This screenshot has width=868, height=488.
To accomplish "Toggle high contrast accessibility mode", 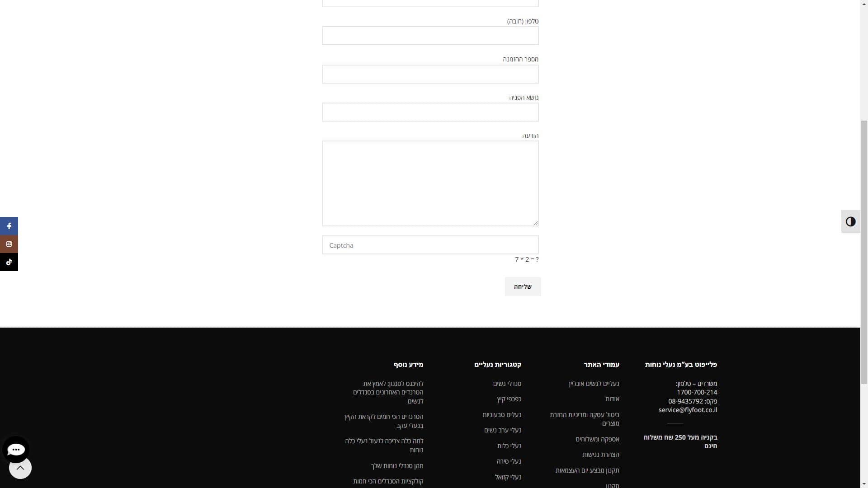I will pyautogui.click(x=850, y=222).
